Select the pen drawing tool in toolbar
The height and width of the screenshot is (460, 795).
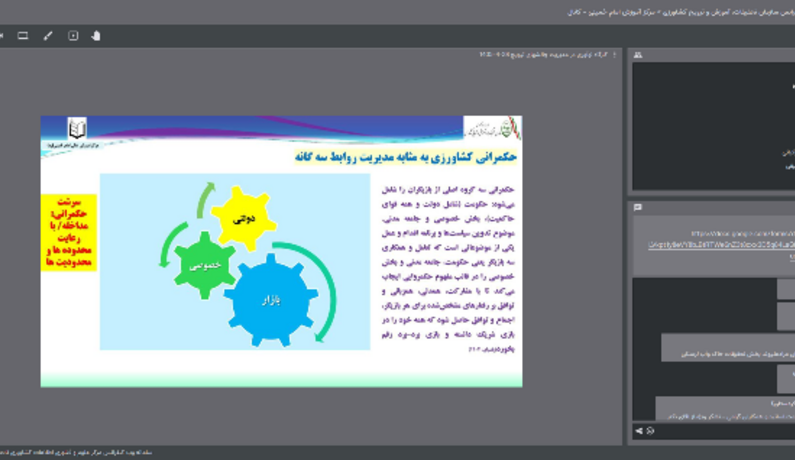[x=48, y=36]
